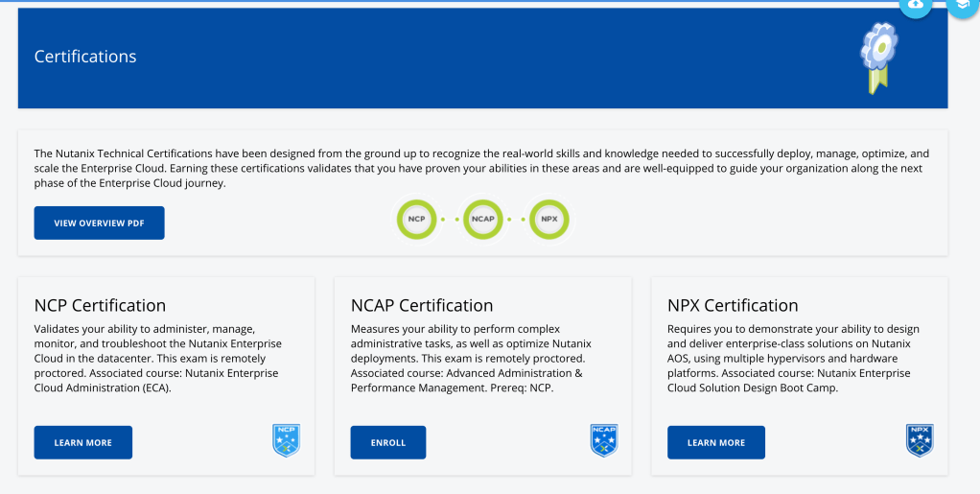Select the NCP circle badge

(x=416, y=219)
